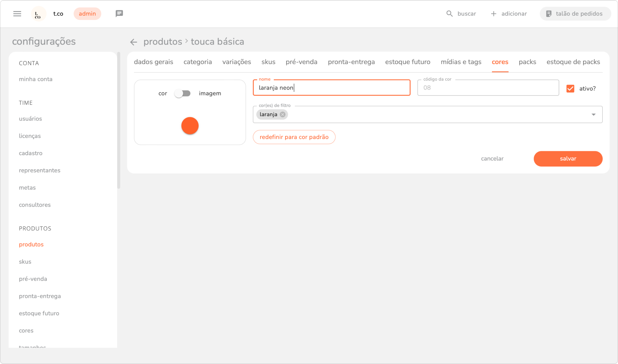The width and height of the screenshot is (618, 364).
Task: Uncheck the ativo? checkbox
Action: (x=570, y=88)
